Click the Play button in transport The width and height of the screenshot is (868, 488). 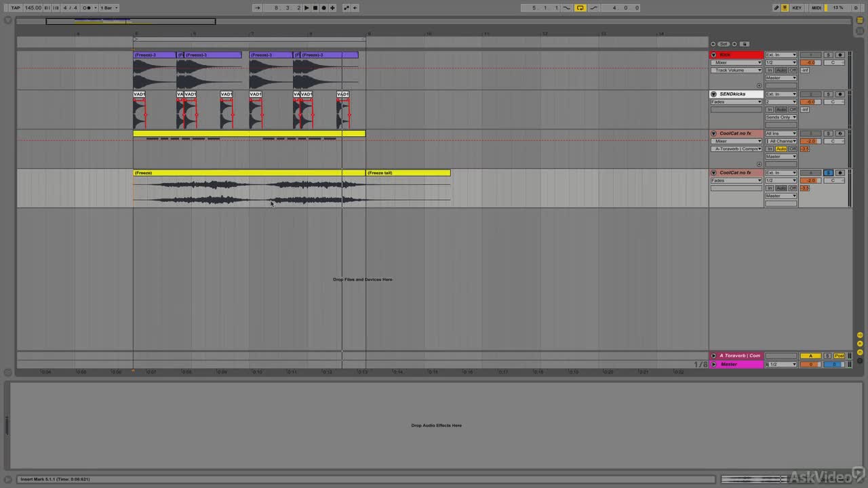[x=307, y=7]
